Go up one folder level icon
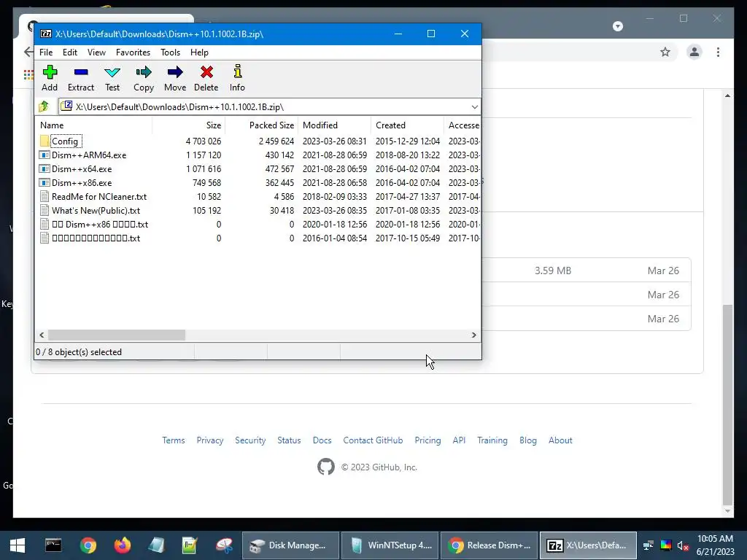This screenshot has width=747, height=560. click(44, 106)
